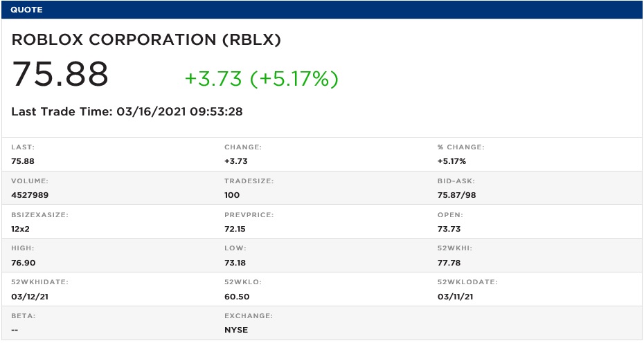Click the BETA: field label
Screen dimensions: 644x343
point(24,316)
